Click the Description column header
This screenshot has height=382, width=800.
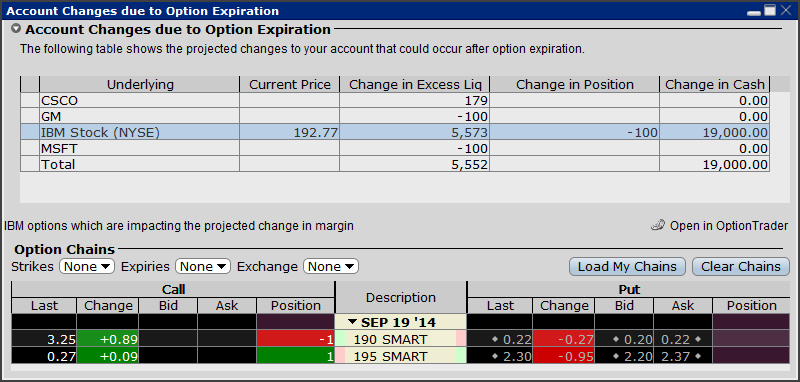[x=401, y=297]
